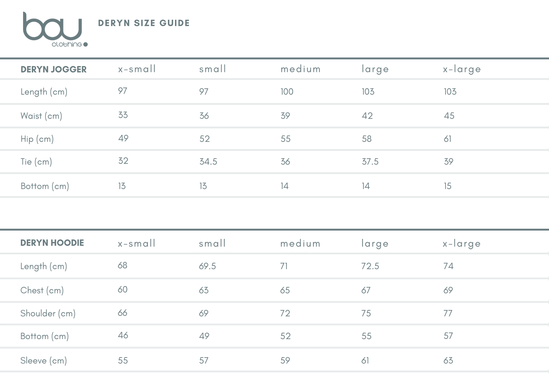The image size is (549, 392).
Task: Click the large tie value 37.5
Action: (370, 162)
